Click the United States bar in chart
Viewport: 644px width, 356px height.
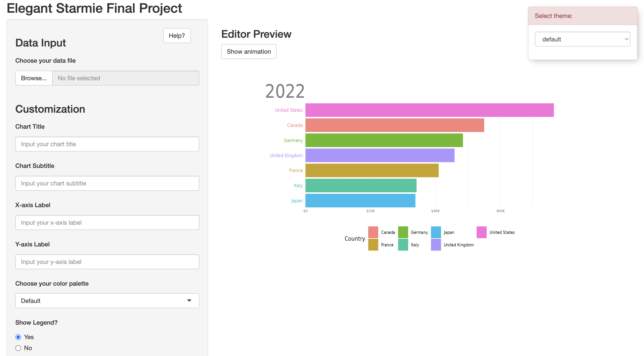coord(429,110)
